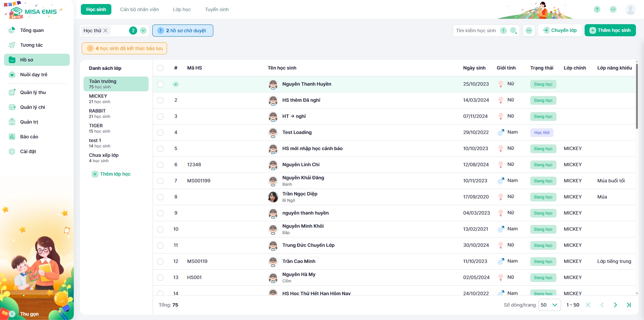The width and height of the screenshot is (644, 320).
Task: Click the student table vertical scrollbar
Action: pyautogui.click(x=637, y=97)
